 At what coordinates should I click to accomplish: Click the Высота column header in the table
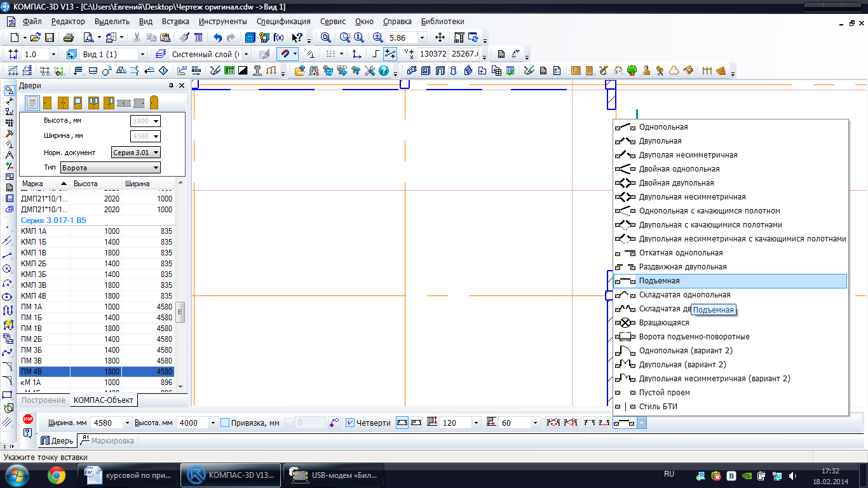(x=95, y=184)
